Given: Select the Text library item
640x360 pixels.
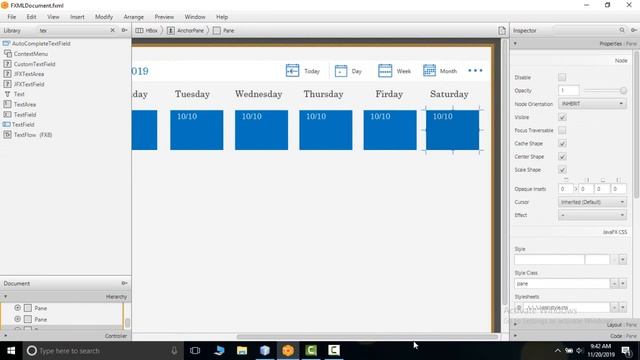Looking at the screenshot, I should point(14,94).
